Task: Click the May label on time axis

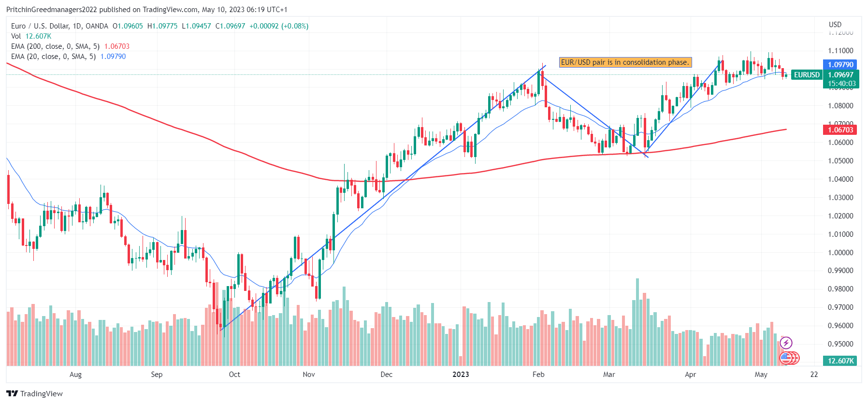Action: click(x=761, y=375)
